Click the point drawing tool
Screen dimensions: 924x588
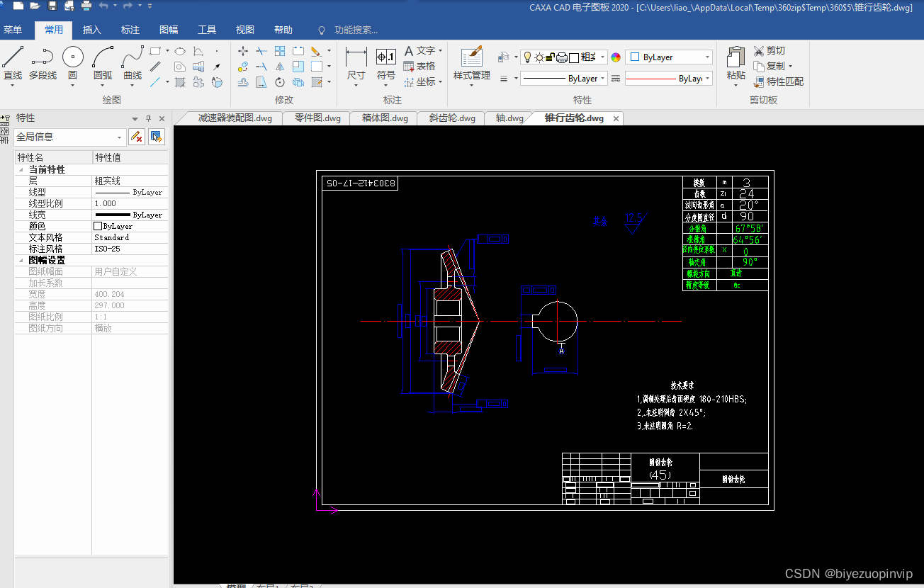pos(217,51)
